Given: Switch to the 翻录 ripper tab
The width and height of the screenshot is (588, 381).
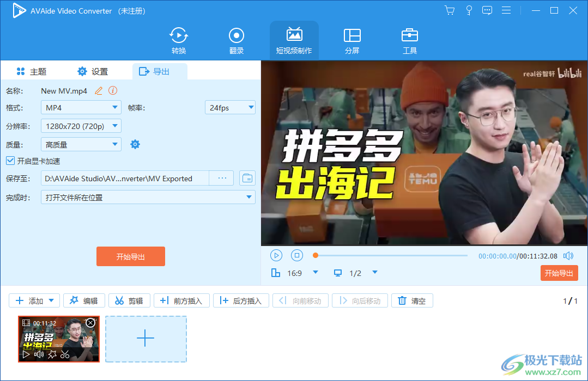Looking at the screenshot, I should (x=237, y=40).
